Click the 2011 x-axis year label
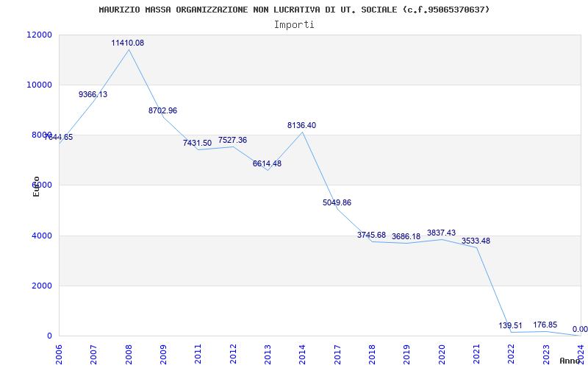 198,354
